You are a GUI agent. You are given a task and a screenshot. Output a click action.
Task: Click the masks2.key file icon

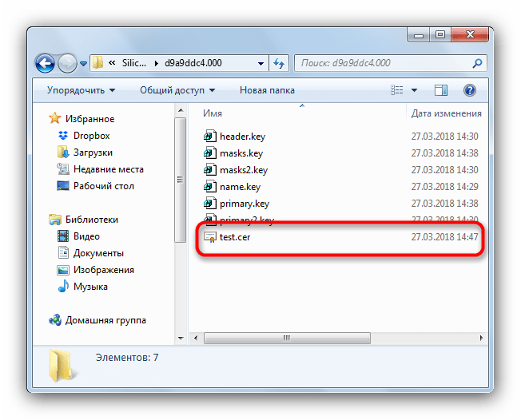[x=210, y=169]
